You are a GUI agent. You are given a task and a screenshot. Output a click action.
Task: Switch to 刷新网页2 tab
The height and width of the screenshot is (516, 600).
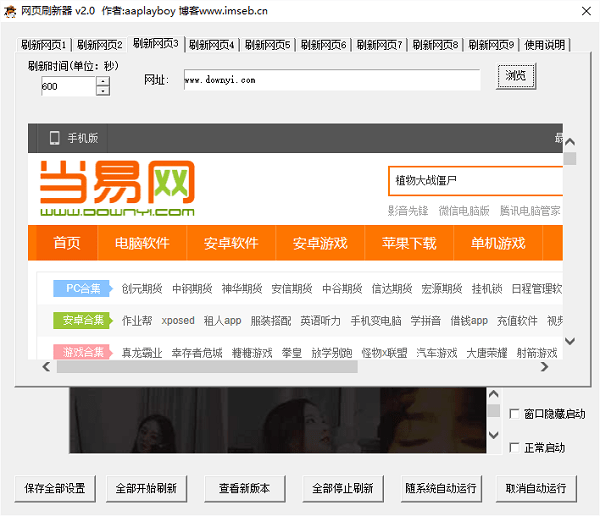pos(99,45)
